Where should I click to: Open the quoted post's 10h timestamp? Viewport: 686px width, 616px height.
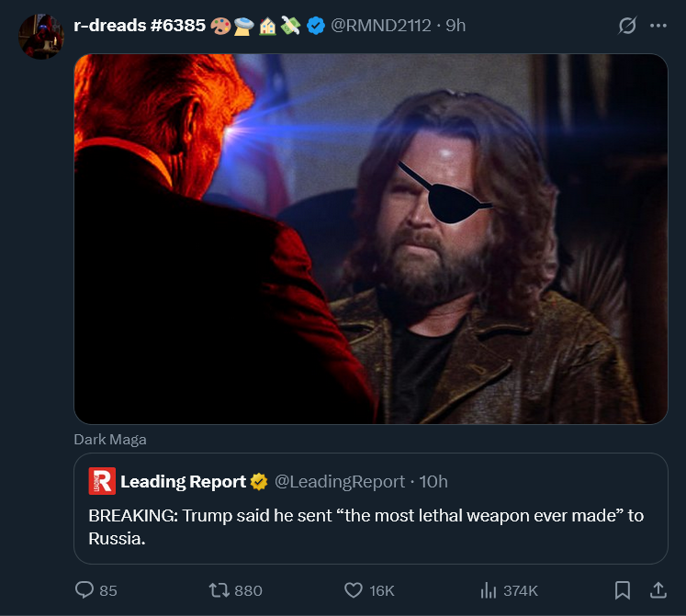(x=433, y=481)
